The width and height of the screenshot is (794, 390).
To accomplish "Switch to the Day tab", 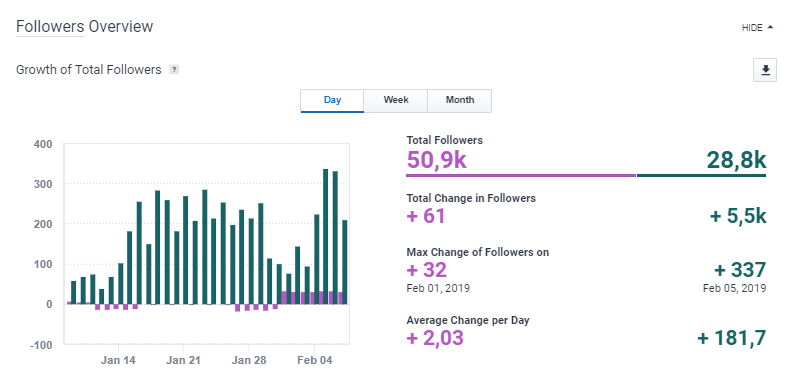I will point(332,100).
